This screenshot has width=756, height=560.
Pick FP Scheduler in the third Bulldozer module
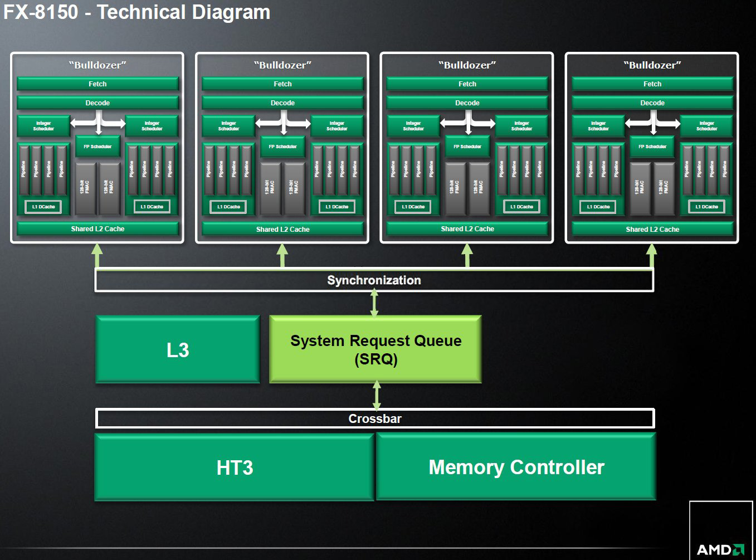(467, 147)
